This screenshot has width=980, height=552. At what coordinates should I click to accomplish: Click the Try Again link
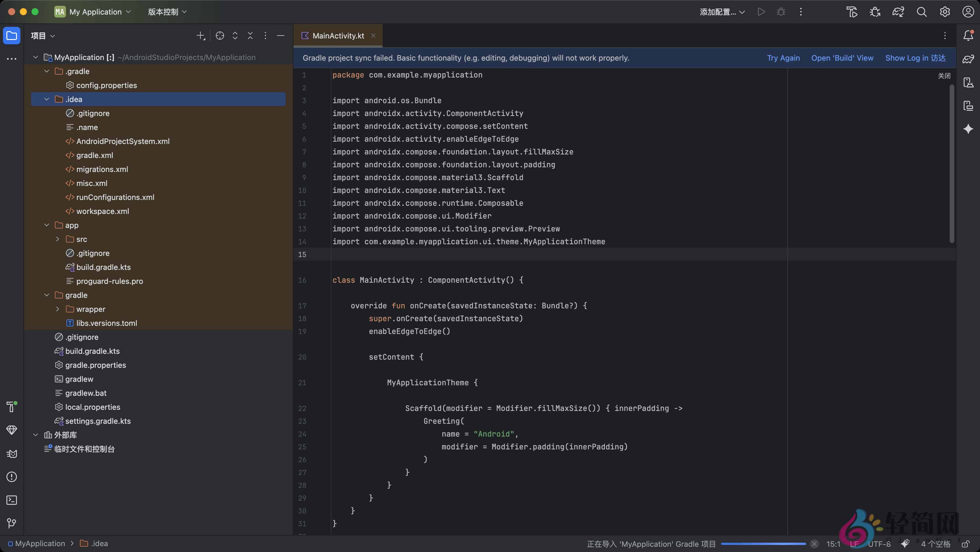(x=783, y=58)
